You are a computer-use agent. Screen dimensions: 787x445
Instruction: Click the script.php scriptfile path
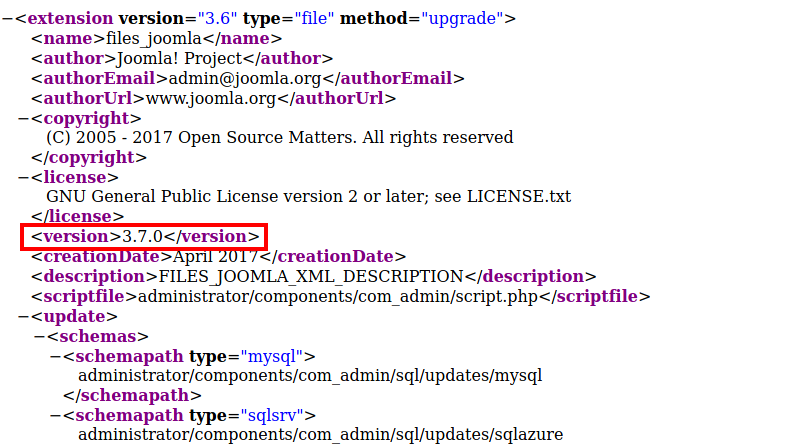click(338, 296)
